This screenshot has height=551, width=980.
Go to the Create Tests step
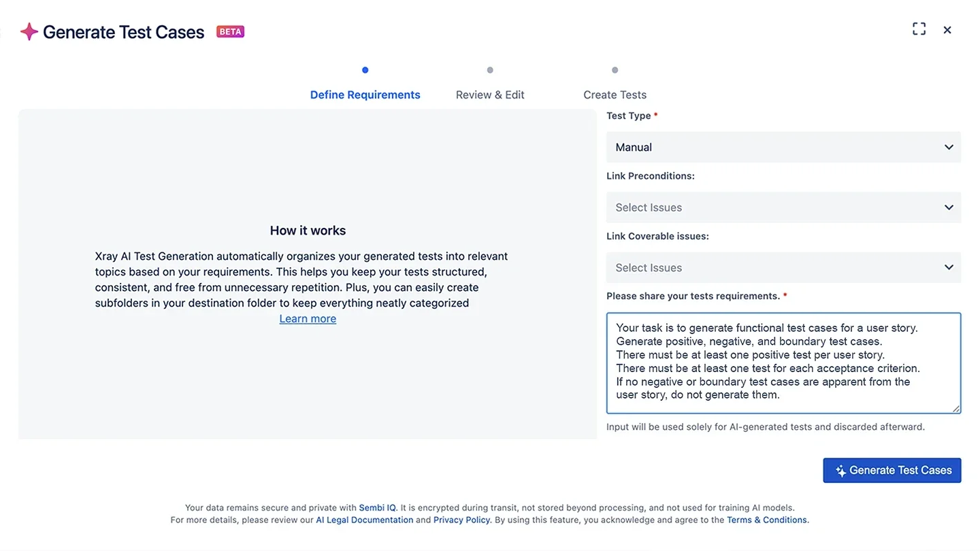point(615,95)
